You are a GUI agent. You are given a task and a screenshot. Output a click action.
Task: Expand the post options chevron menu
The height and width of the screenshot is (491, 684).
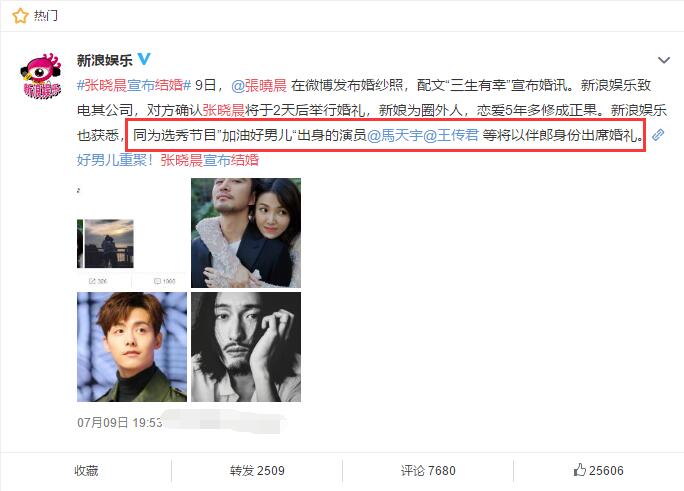(663, 60)
